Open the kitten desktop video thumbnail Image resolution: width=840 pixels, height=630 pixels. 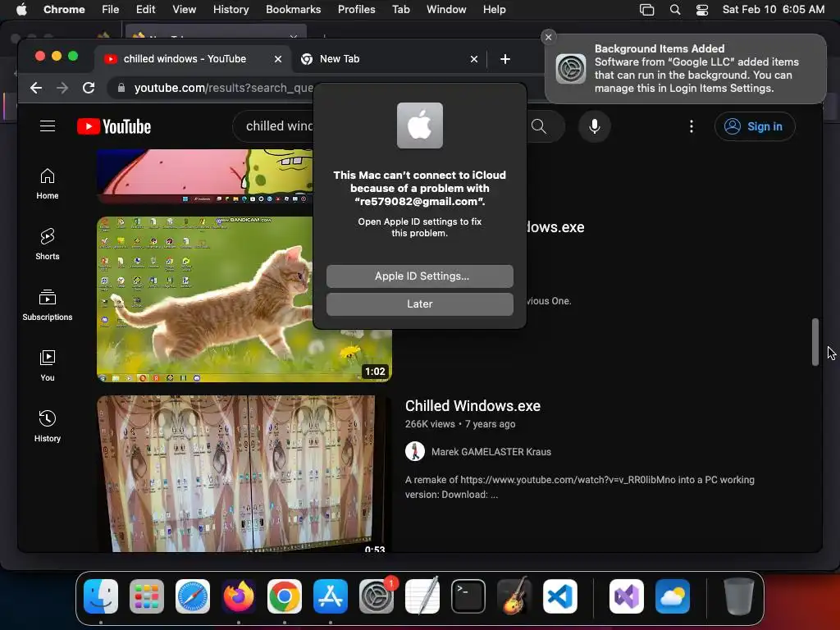point(204,299)
